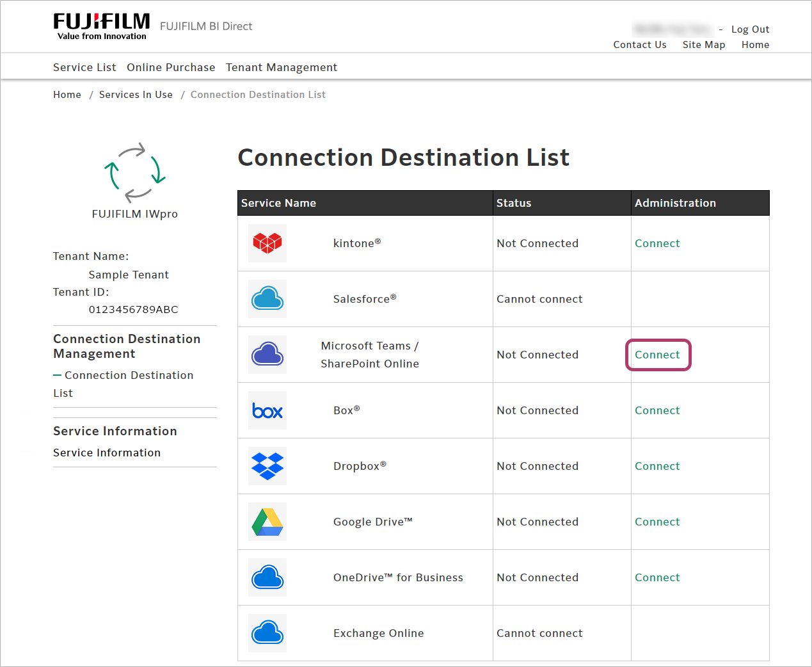This screenshot has width=812, height=667.
Task: Click the Sample Tenant name text
Action: [129, 275]
